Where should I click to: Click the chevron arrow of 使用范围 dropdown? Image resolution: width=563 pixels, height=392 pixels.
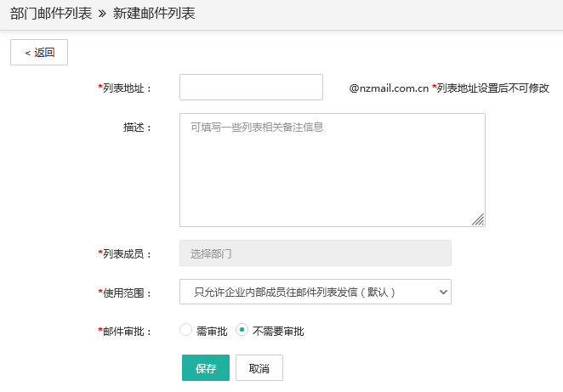coord(443,293)
